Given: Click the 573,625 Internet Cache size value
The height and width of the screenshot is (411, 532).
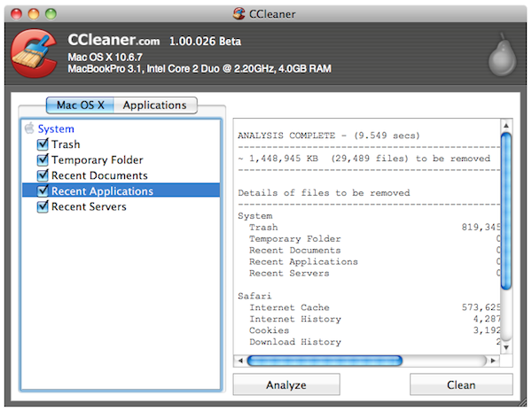Looking at the screenshot, I should tap(481, 307).
